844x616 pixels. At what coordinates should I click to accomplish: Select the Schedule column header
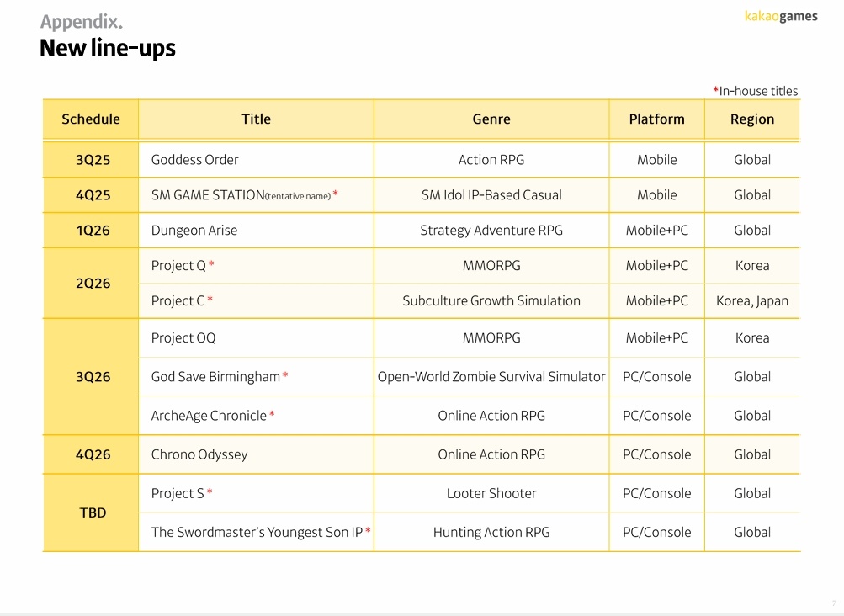coord(91,119)
